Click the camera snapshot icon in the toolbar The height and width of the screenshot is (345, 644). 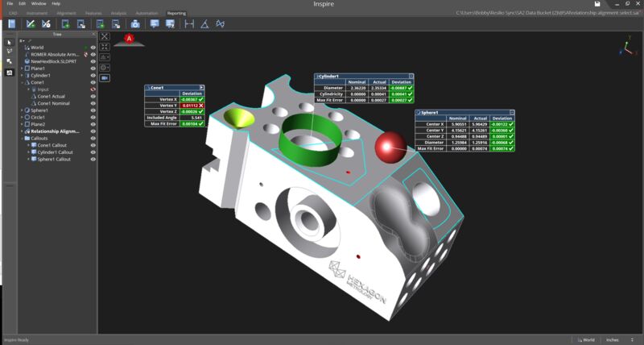click(135, 24)
